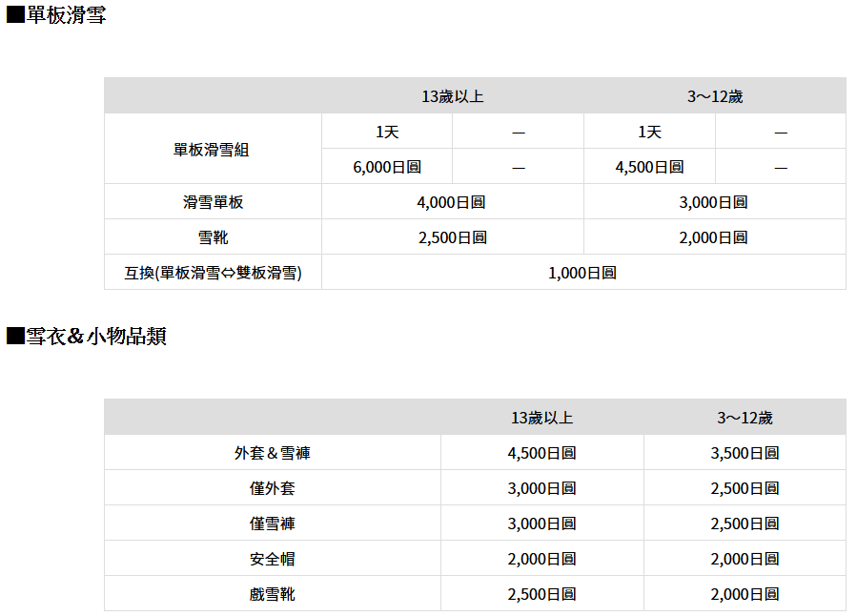This screenshot has width=857, height=616.
Task: Click the 6,000日圓 snowboard set price
Action: click(x=386, y=167)
